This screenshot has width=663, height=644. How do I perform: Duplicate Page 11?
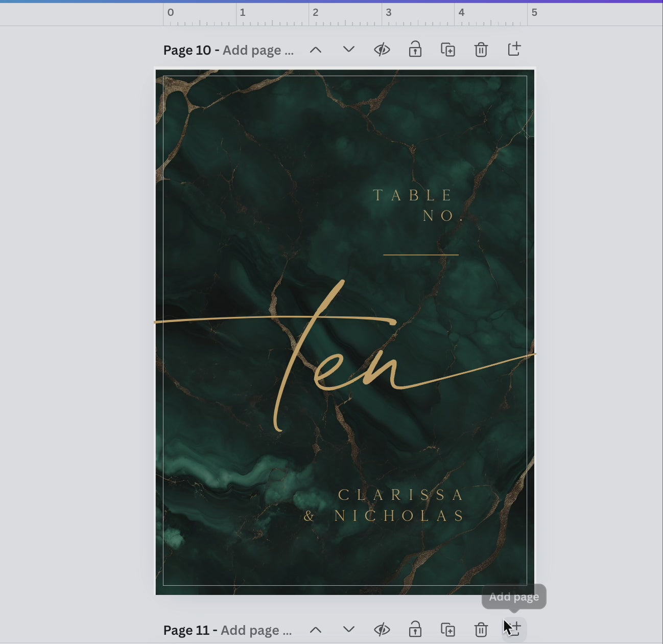(448, 630)
